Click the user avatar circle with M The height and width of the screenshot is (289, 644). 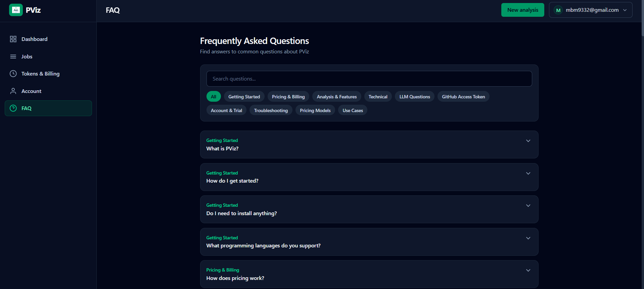pos(558,10)
